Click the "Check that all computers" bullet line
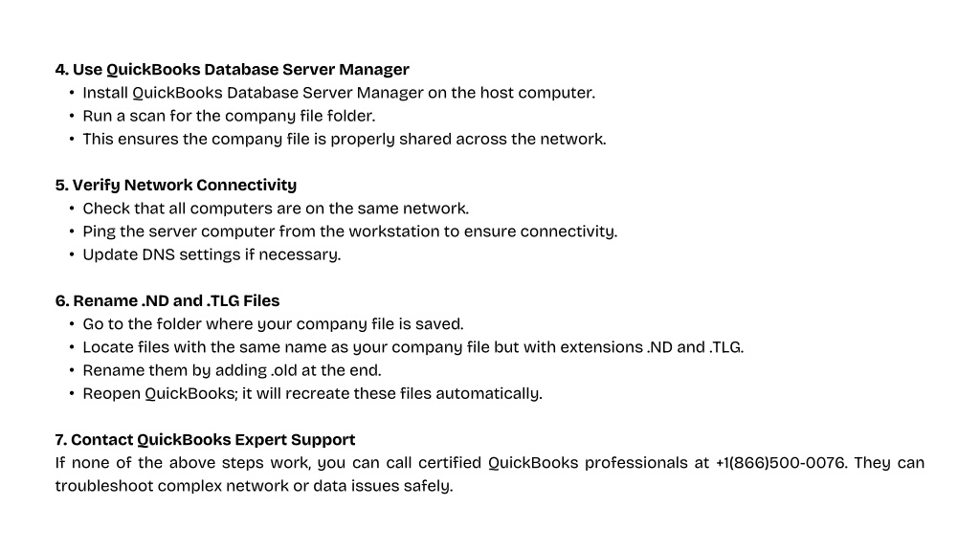The width and height of the screenshot is (980, 551). point(276,208)
